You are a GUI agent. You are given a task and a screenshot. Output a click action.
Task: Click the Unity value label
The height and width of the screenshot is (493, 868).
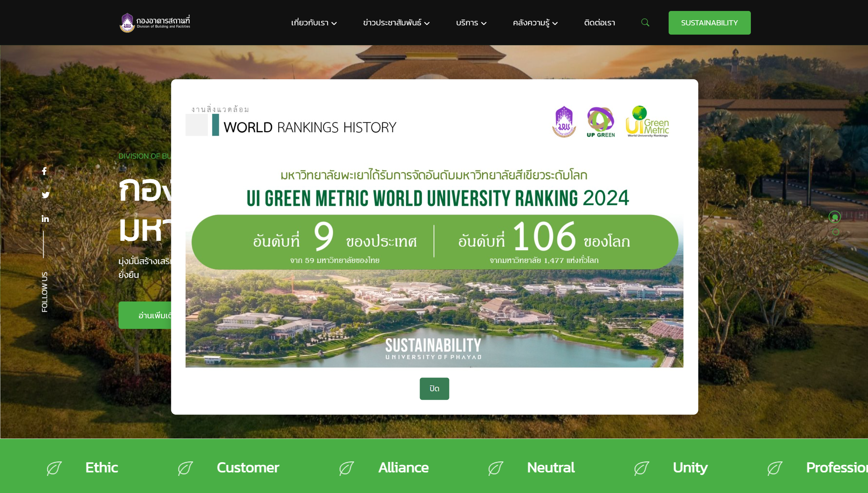(690, 468)
